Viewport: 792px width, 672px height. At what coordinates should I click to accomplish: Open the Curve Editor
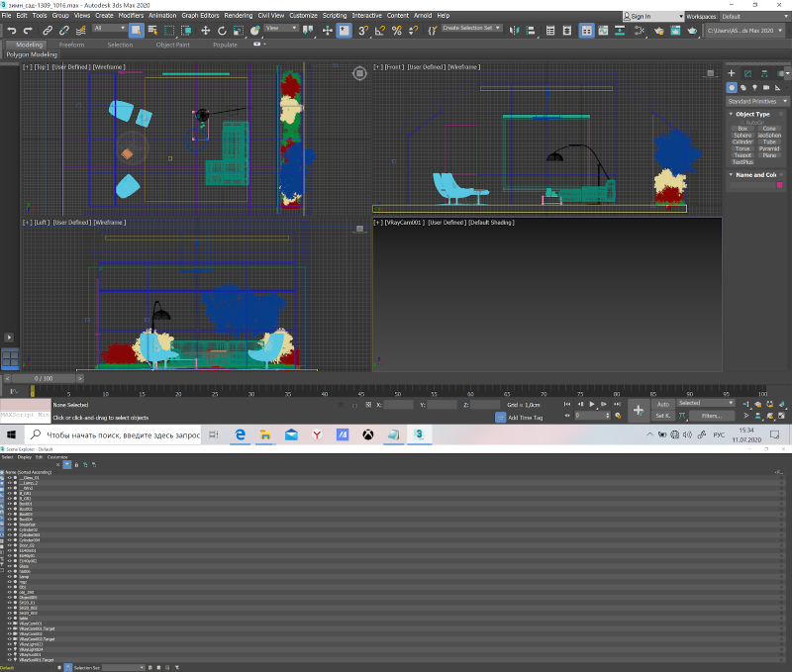pyautogui.click(x=603, y=31)
